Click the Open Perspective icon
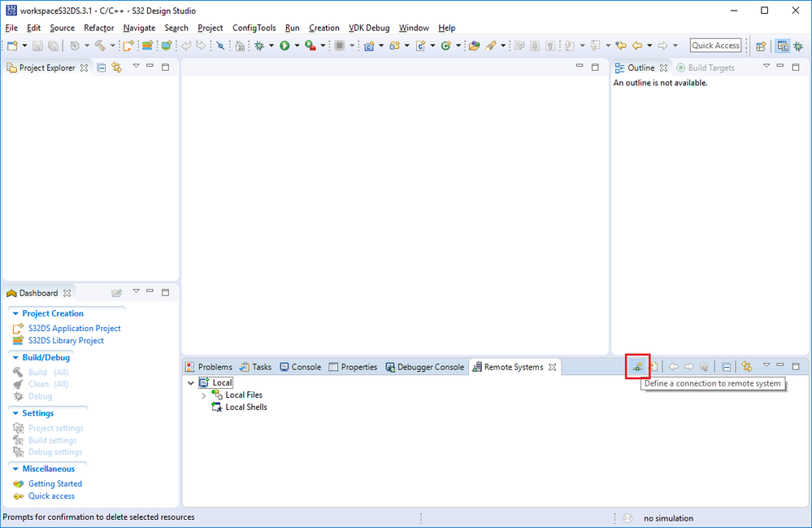This screenshot has width=812, height=528. tap(760, 46)
